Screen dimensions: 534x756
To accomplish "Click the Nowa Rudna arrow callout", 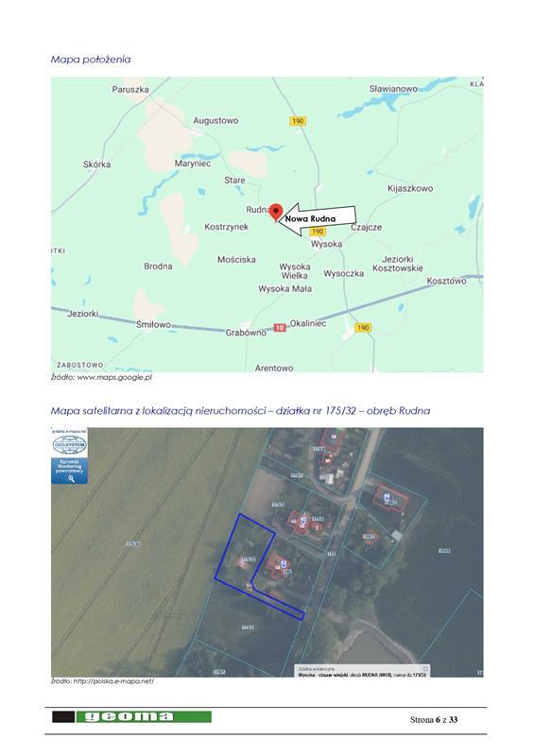I will 319,219.
